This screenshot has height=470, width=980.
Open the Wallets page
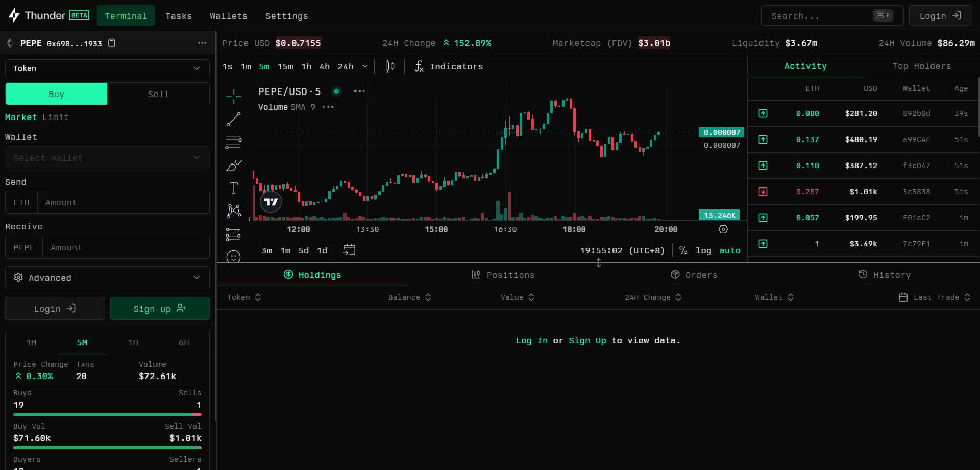coord(229,16)
